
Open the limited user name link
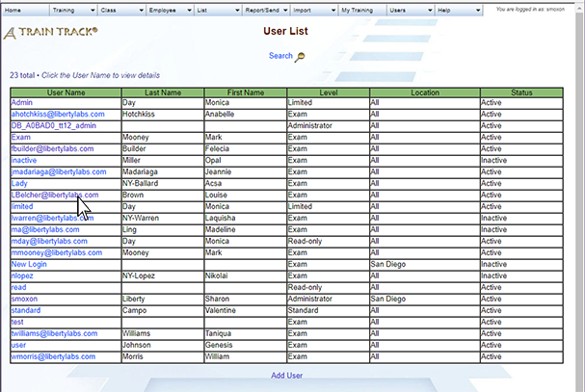pos(22,207)
